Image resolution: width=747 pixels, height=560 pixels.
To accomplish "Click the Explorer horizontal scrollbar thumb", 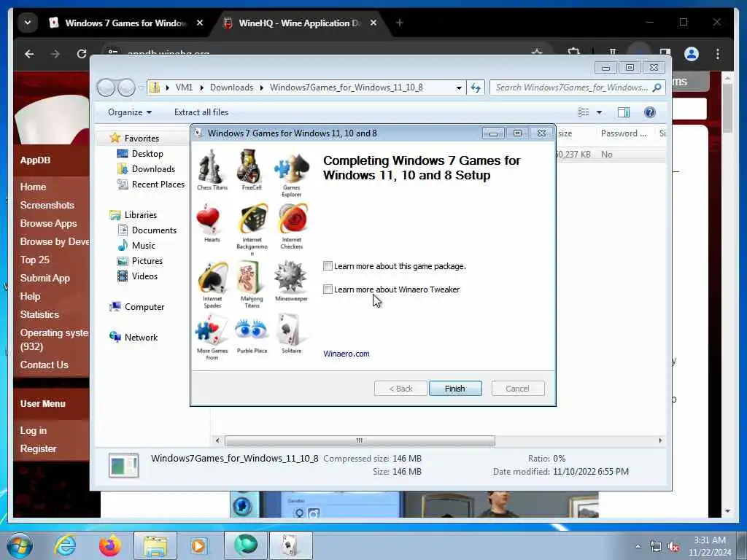I will click(360, 441).
